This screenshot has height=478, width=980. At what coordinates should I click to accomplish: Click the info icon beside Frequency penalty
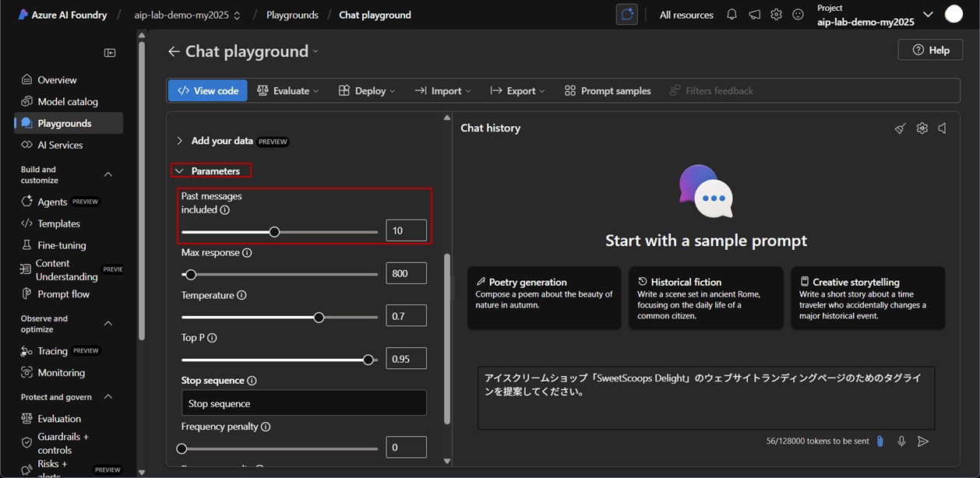click(x=266, y=427)
